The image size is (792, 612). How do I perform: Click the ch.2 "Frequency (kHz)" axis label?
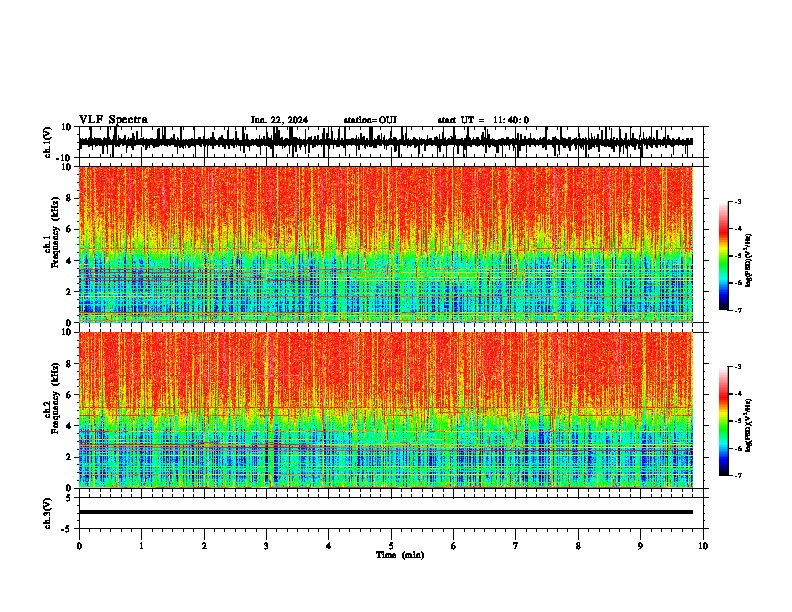[55, 397]
